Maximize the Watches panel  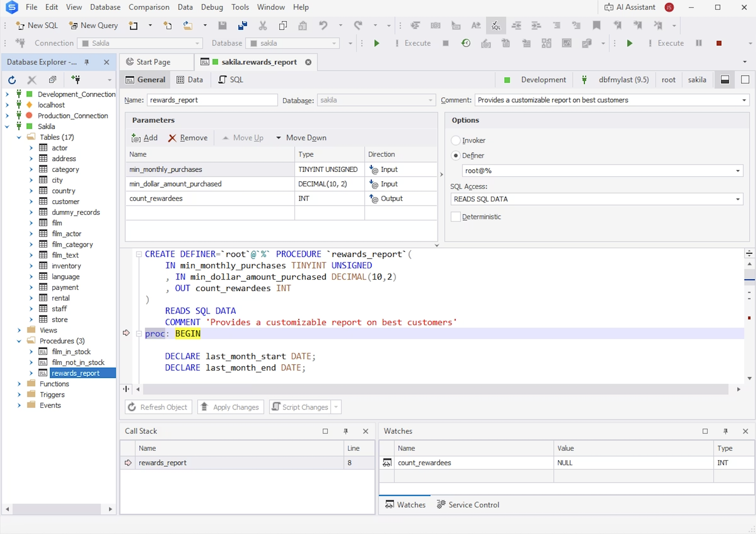[x=705, y=431]
